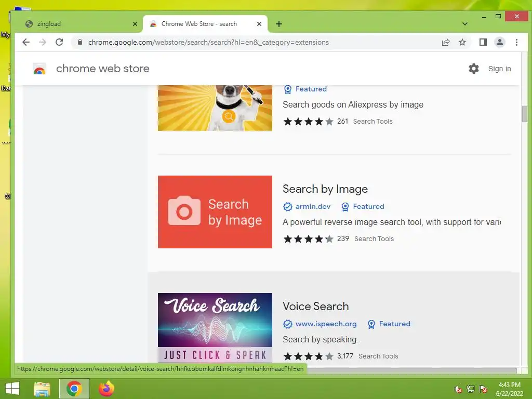Open the Chrome profile avatar menu
The image size is (532, 399).
[x=499, y=42]
